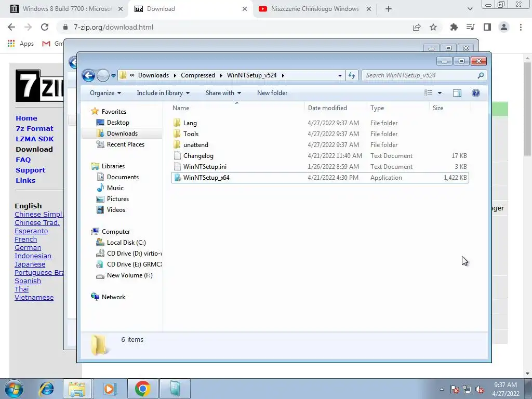The image size is (532, 399).
Task: Click the Windows Start button
Action: point(14,389)
